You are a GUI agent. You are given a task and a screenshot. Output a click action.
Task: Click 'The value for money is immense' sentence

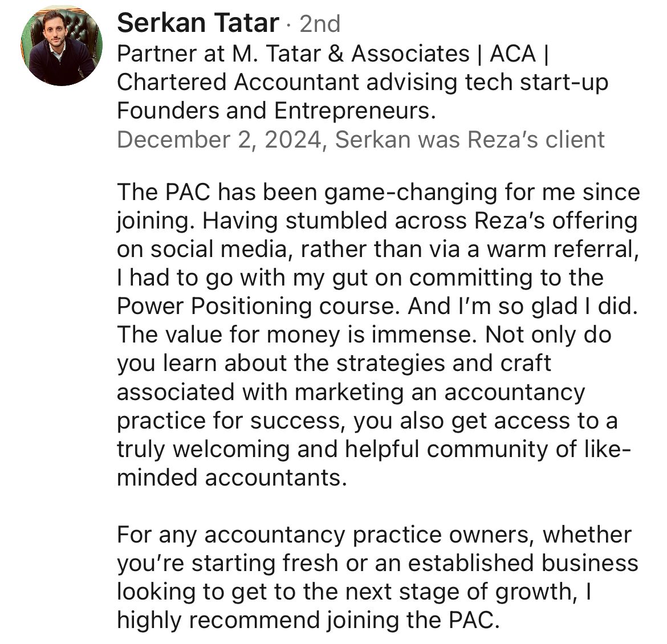pos(295,335)
